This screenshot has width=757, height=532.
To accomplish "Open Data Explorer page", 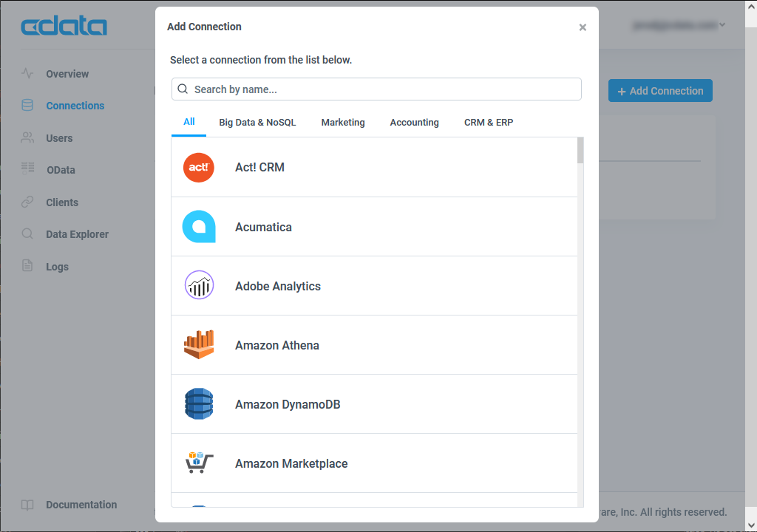I will click(77, 234).
